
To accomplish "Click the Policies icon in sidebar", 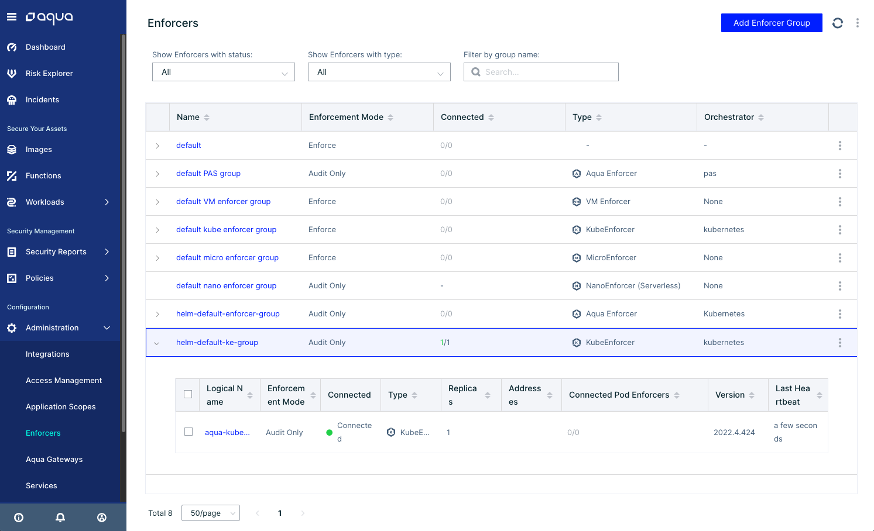I will 12,278.
